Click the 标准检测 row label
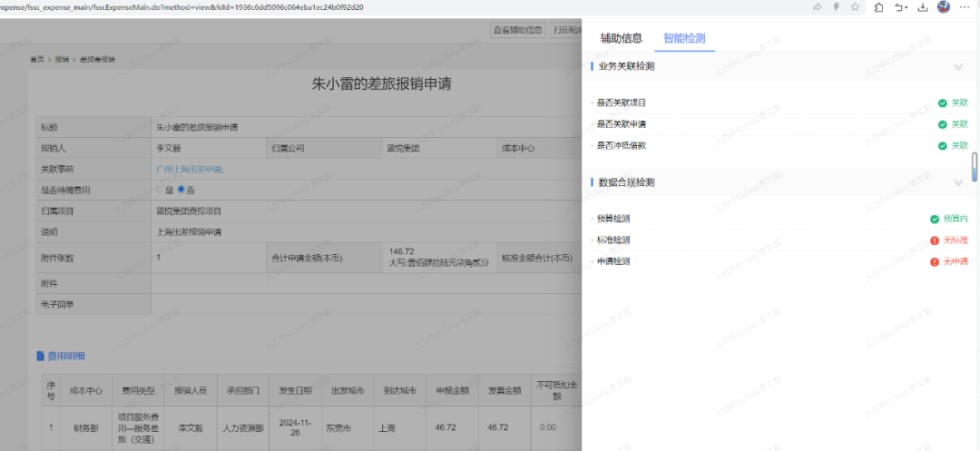The height and width of the screenshot is (451, 980). click(613, 240)
